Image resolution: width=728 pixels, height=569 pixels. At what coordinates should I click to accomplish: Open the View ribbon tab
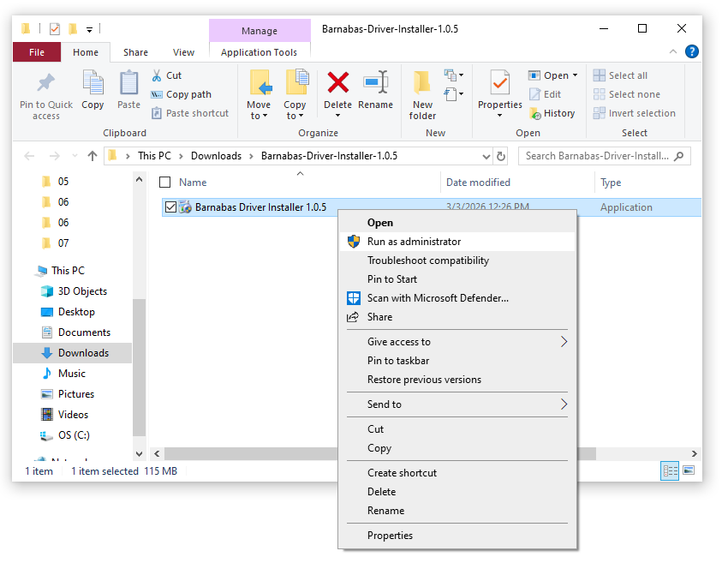pyautogui.click(x=183, y=52)
